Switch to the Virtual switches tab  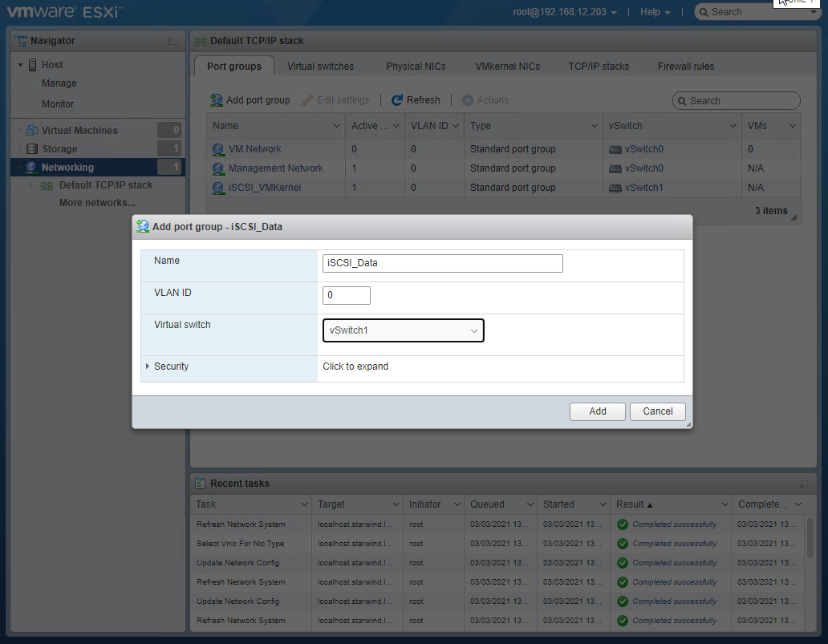(x=321, y=67)
